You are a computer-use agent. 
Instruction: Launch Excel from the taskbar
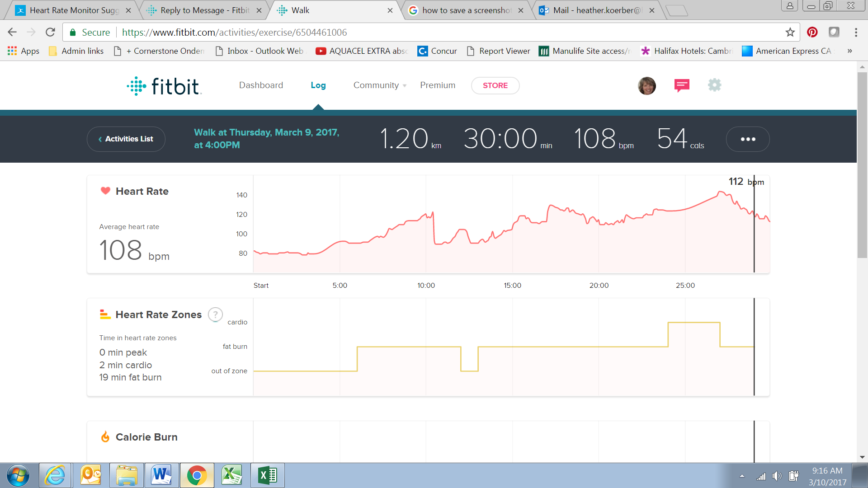[268, 475]
